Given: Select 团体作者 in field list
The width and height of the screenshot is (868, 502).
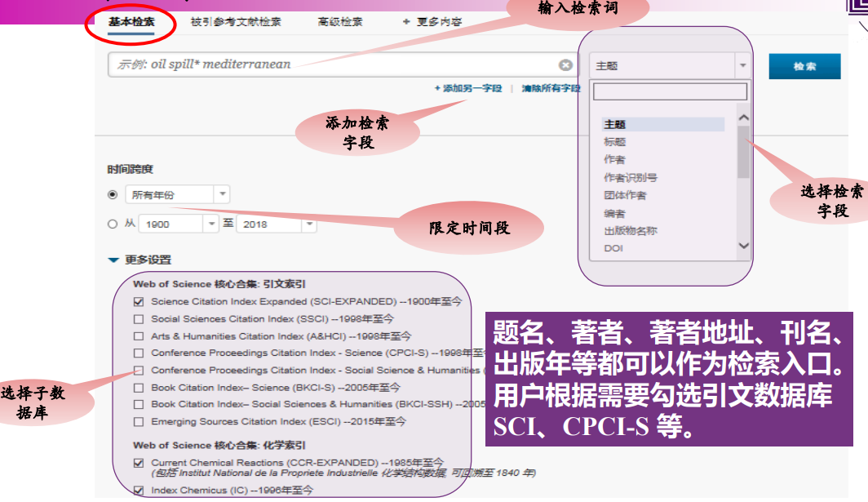Looking at the screenshot, I should pyautogui.click(x=625, y=195).
